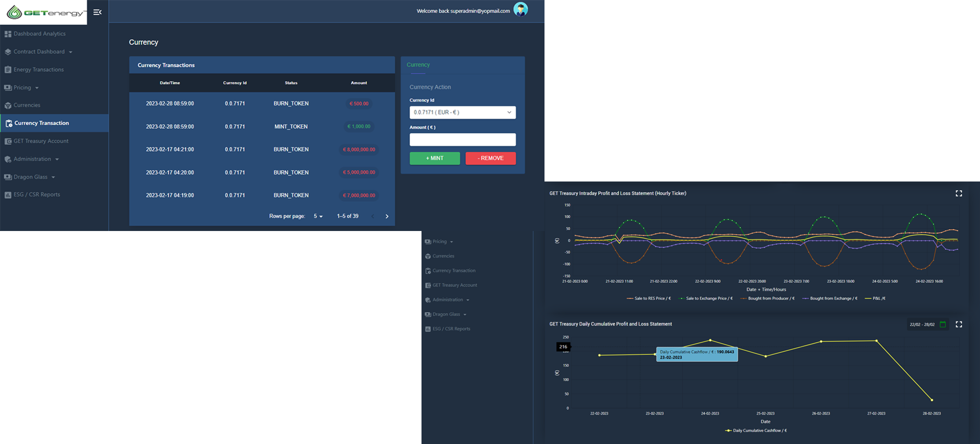Click the Administration icon in the charts page sidebar
Screen dimensions: 980x444
pos(428,300)
